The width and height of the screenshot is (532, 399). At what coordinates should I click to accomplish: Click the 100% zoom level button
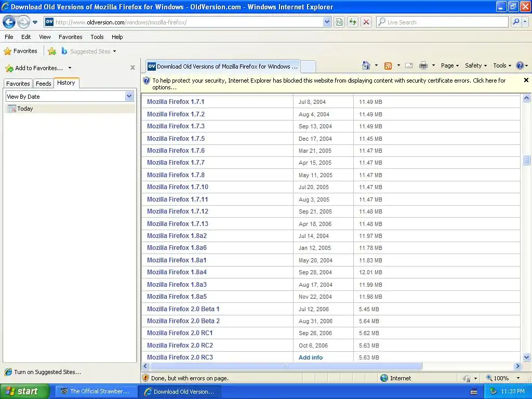pyautogui.click(x=497, y=378)
